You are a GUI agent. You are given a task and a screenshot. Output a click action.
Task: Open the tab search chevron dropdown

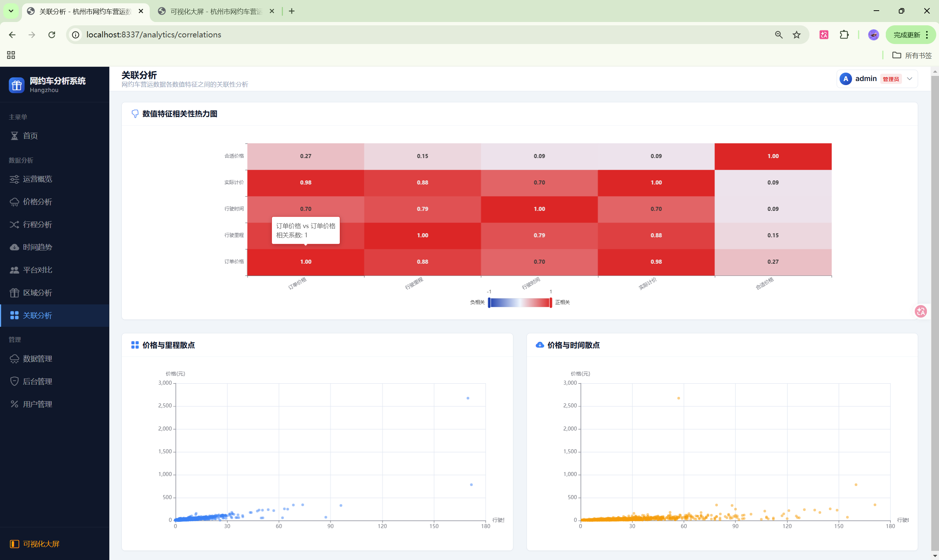click(x=11, y=11)
